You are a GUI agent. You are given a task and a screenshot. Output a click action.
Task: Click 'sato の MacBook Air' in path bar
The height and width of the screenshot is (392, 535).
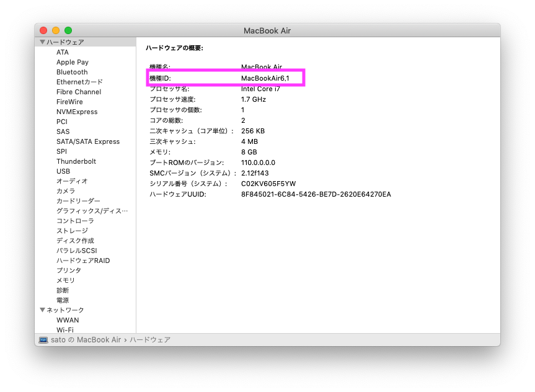pyautogui.click(x=86, y=340)
